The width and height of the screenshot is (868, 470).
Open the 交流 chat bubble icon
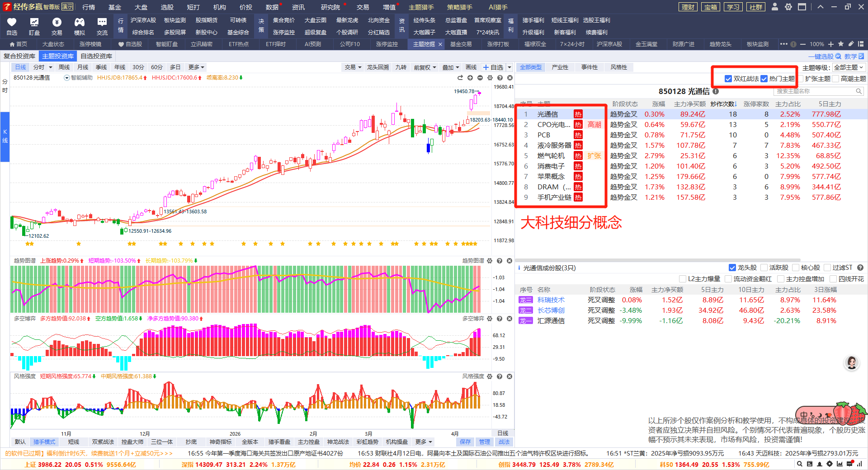click(102, 23)
